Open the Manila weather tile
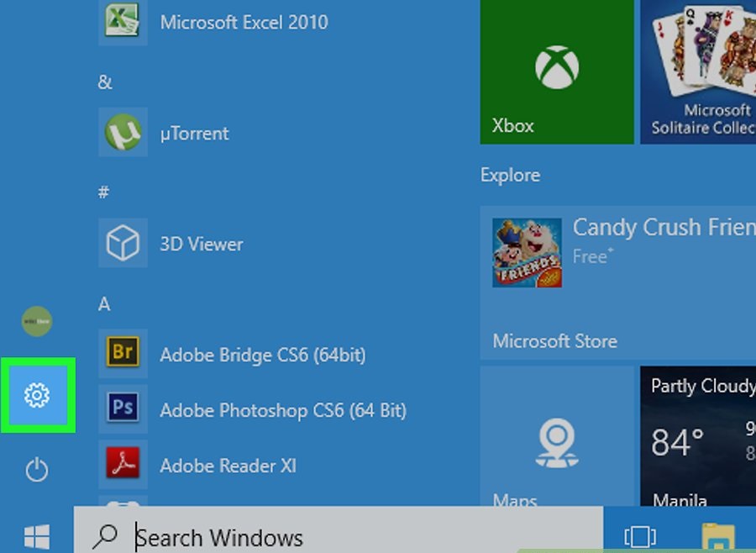This screenshot has height=553, width=756. coord(698,435)
